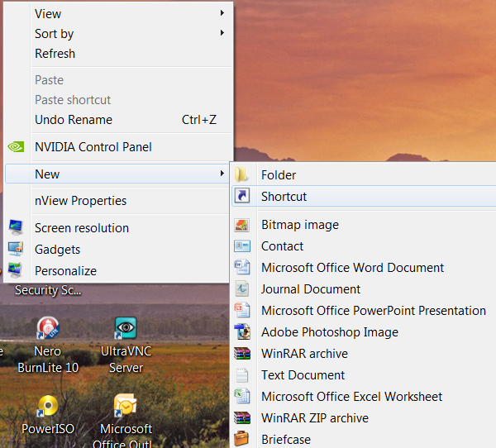
Task: Click the Personalize icon in context menu
Action: click(16, 270)
